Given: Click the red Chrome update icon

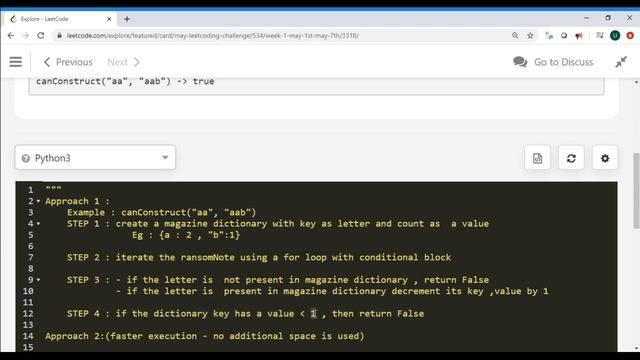Looking at the screenshot, I should [630, 36].
